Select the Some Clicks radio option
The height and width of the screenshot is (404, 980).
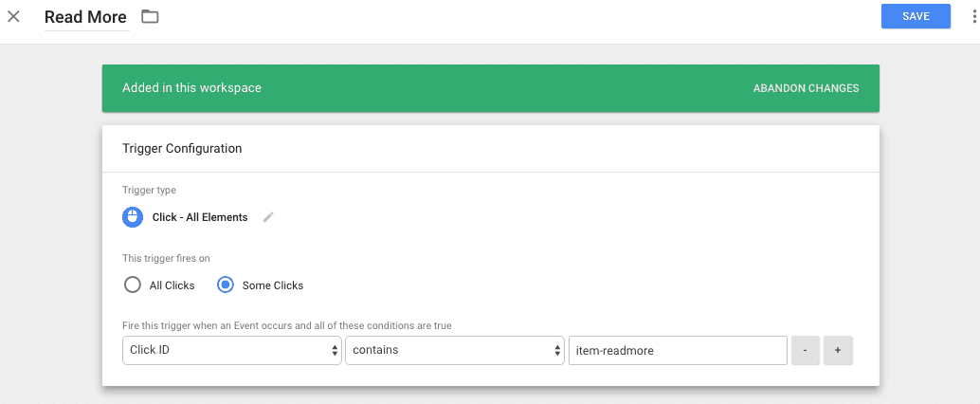[x=226, y=285]
